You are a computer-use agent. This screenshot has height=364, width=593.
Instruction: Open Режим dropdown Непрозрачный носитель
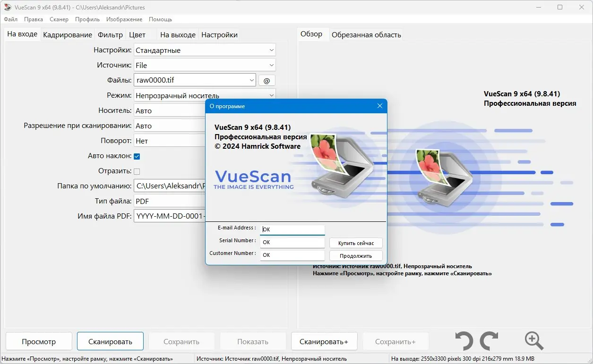coord(205,95)
